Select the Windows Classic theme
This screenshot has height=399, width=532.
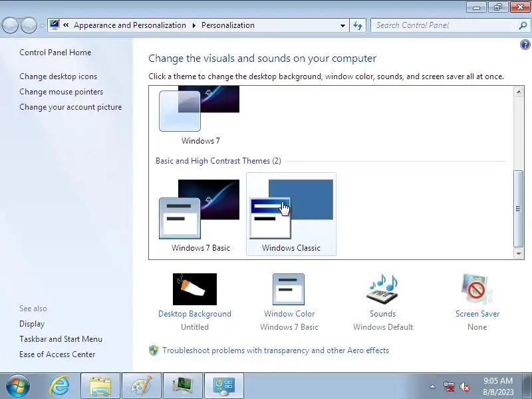(291, 214)
